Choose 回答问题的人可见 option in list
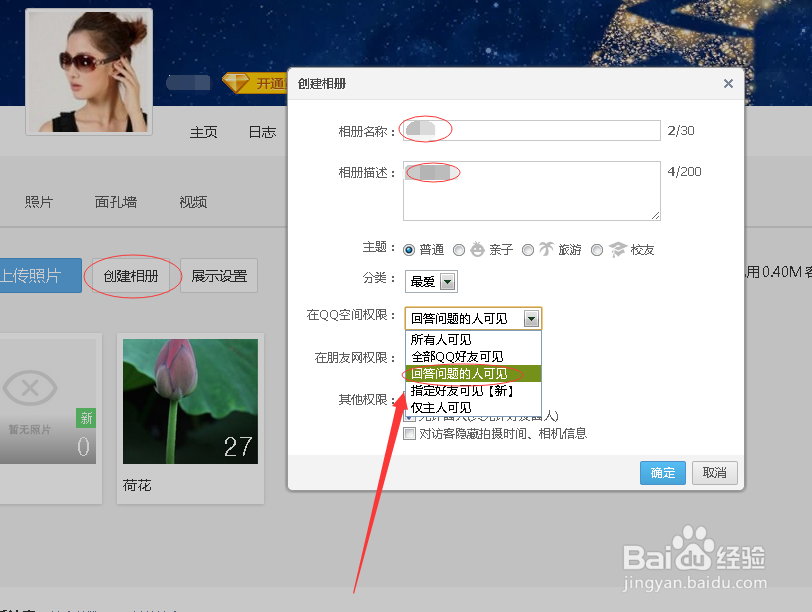The width and height of the screenshot is (812, 612). click(473, 374)
